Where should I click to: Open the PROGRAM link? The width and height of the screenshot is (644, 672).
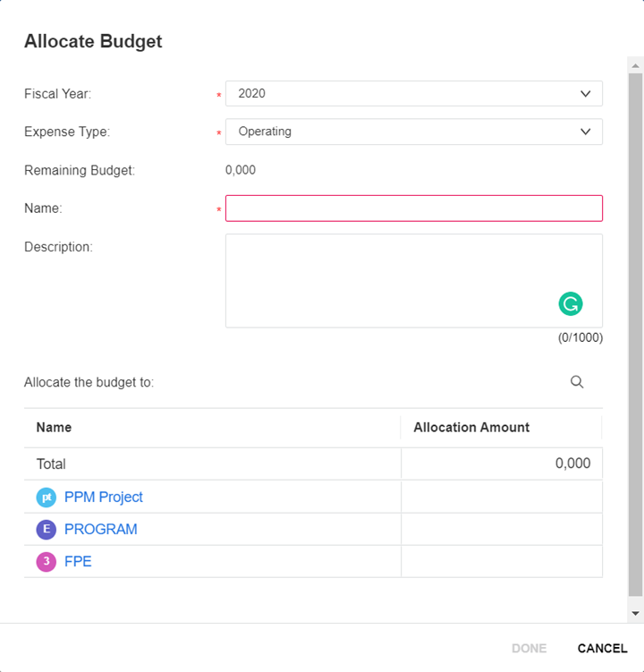(x=101, y=530)
